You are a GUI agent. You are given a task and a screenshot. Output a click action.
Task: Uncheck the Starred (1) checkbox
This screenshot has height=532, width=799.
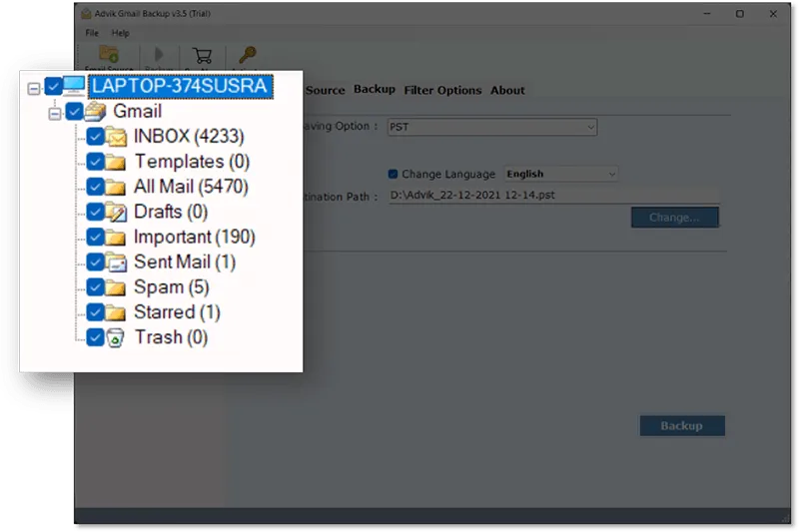coord(95,312)
